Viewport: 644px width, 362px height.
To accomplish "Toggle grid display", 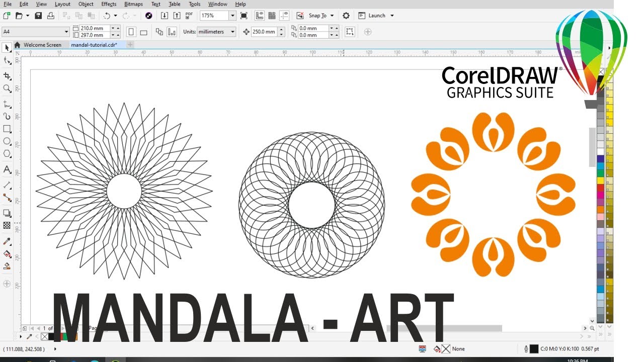I will [x=272, y=16].
